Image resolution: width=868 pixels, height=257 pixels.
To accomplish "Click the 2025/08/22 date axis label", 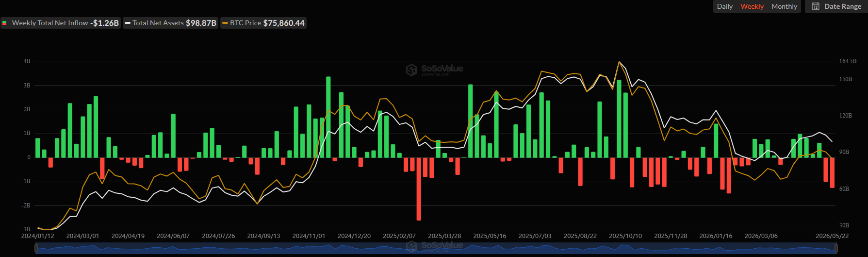I will [x=580, y=236].
